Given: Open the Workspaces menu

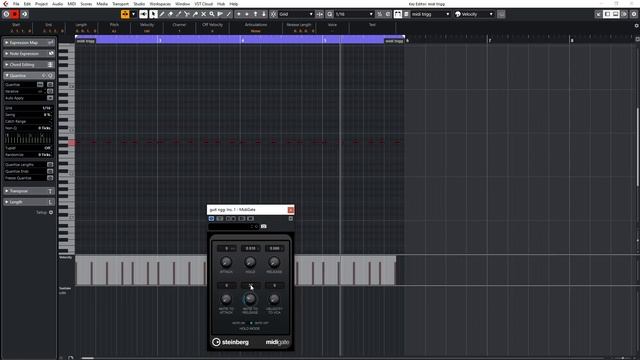Looking at the screenshot, I should pyautogui.click(x=160, y=4).
